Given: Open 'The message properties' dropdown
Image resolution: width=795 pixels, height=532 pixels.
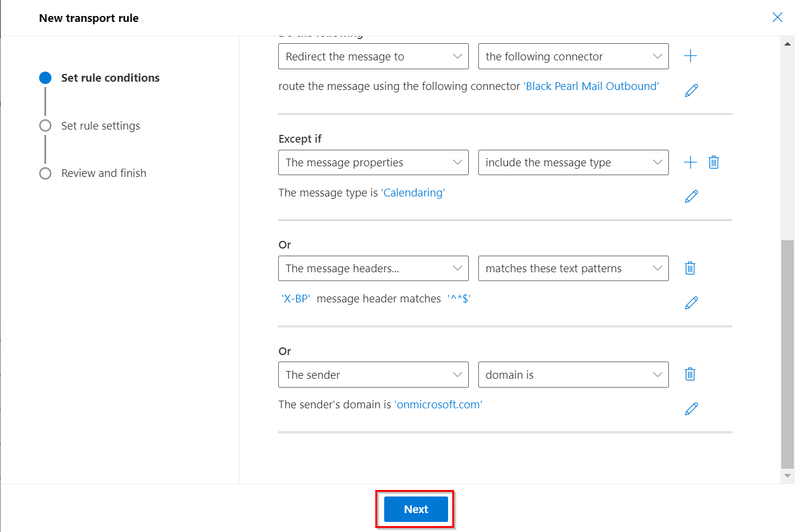Looking at the screenshot, I should [x=373, y=162].
